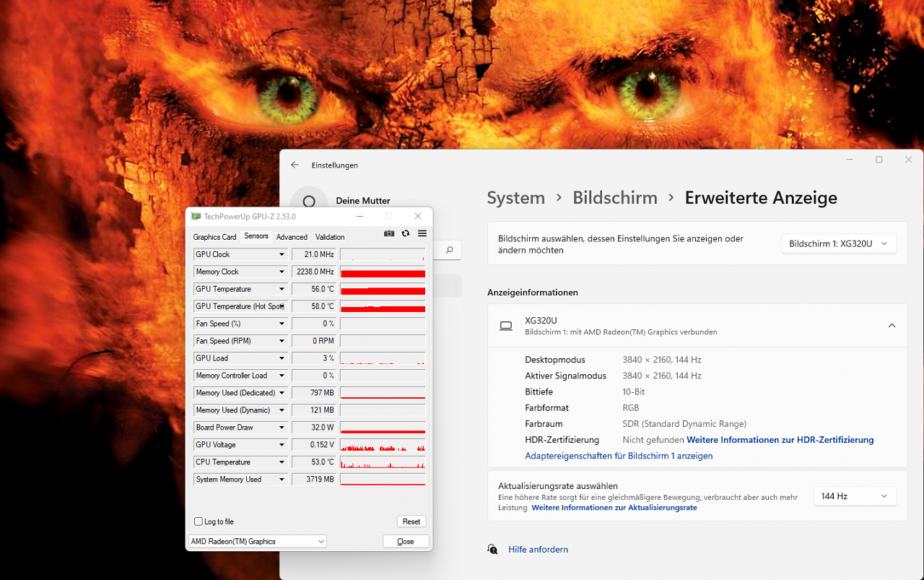Click the GPU Clock 21.0 MHz value
924x580 pixels.
(314, 254)
